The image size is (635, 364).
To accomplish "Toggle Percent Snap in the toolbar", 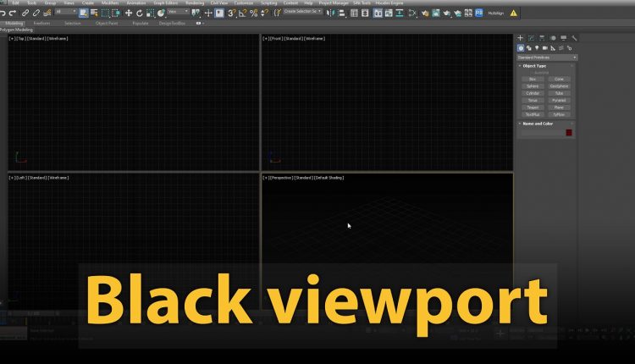I will (251, 13).
